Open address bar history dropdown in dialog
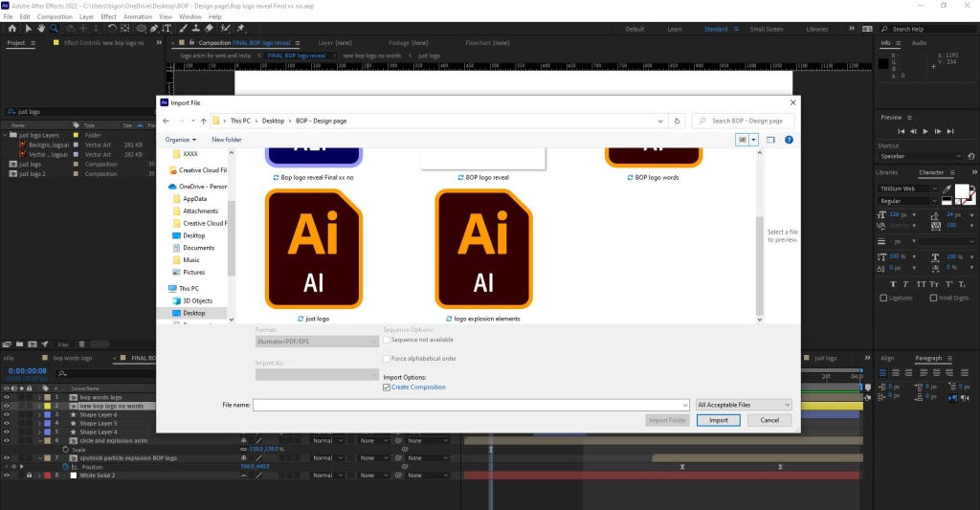980x510 pixels. (x=660, y=122)
